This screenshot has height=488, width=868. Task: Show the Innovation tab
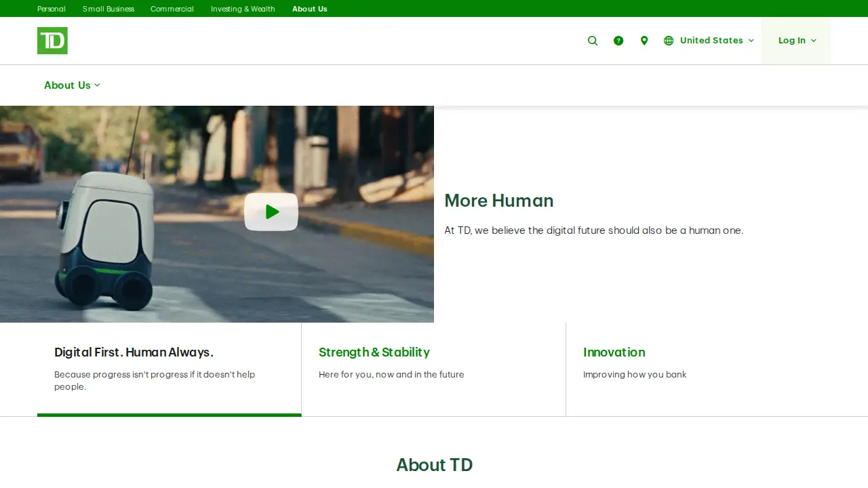click(x=698, y=369)
